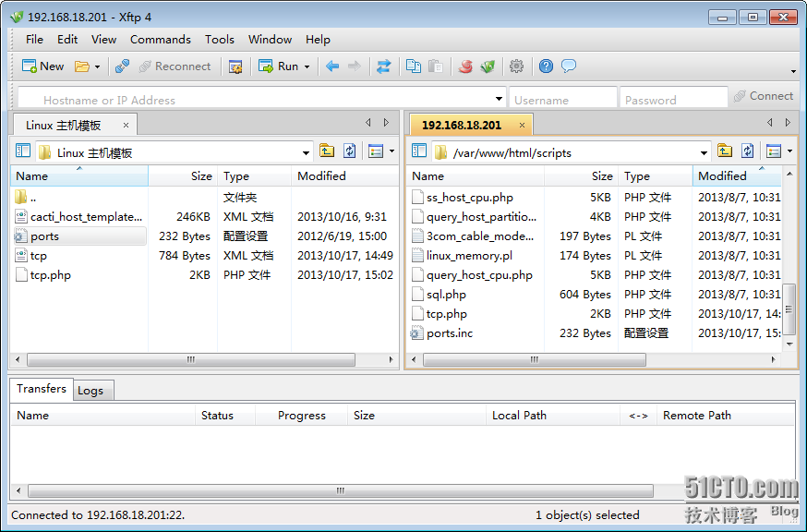The height and width of the screenshot is (532, 807).
Task: Click the transfers pane horizontal scrollbar
Action: click(341, 490)
